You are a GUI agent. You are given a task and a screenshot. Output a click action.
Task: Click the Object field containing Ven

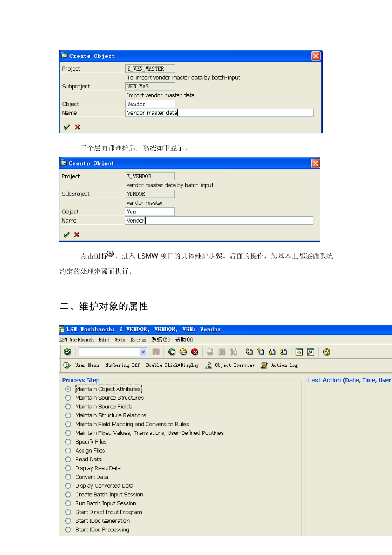tap(150, 212)
